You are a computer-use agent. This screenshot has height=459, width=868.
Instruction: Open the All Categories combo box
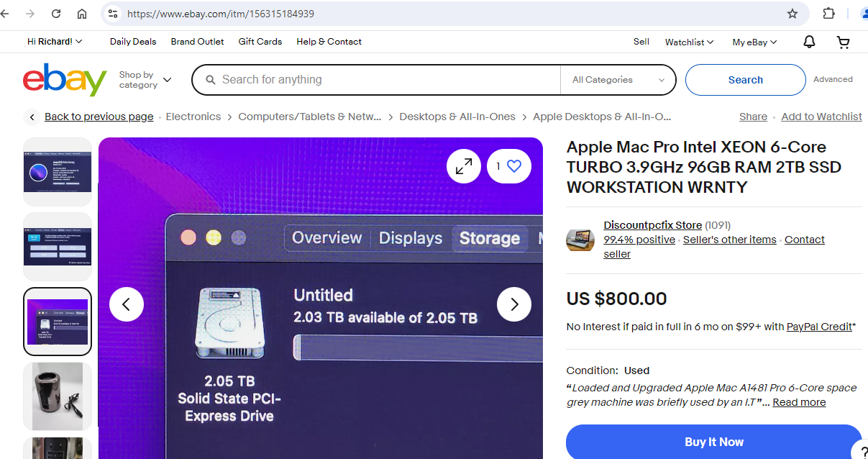618,80
